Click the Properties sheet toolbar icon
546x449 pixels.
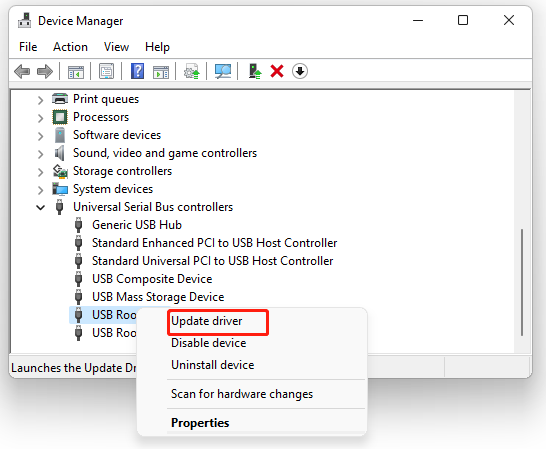click(x=106, y=71)
